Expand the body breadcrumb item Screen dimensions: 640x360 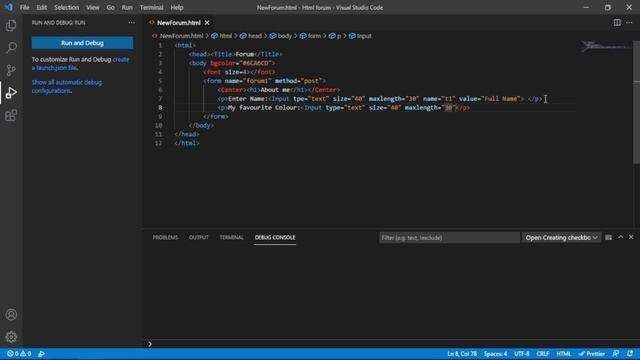click(x=281, y=36)
